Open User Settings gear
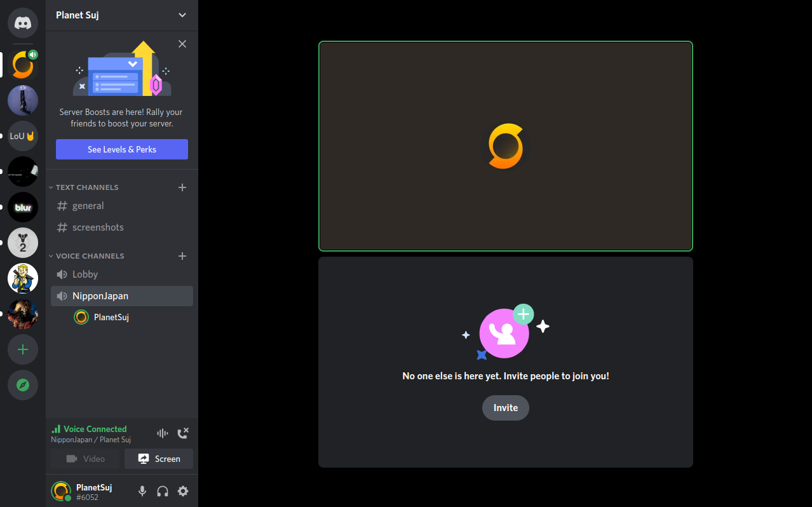This screenshot has height=507, width=812. pyautogui.click(x=183, y=491)
